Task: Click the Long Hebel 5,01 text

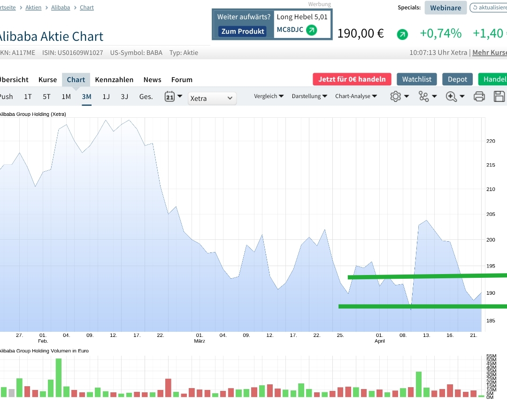Action: click(x=302, y=17)
